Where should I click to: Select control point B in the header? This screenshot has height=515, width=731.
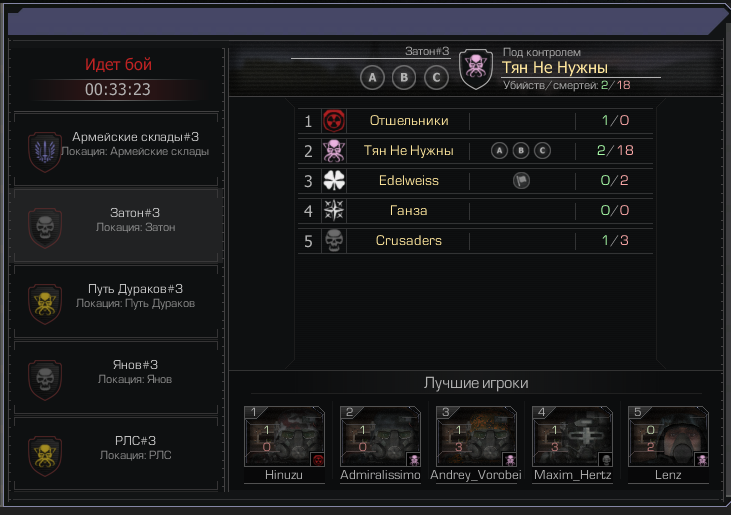coord(404,77)
